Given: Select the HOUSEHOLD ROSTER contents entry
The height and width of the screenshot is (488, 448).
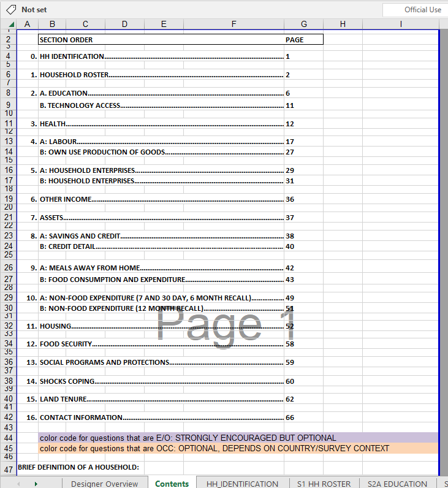Looking at the screenshot, I should click(x=74, y=75).
